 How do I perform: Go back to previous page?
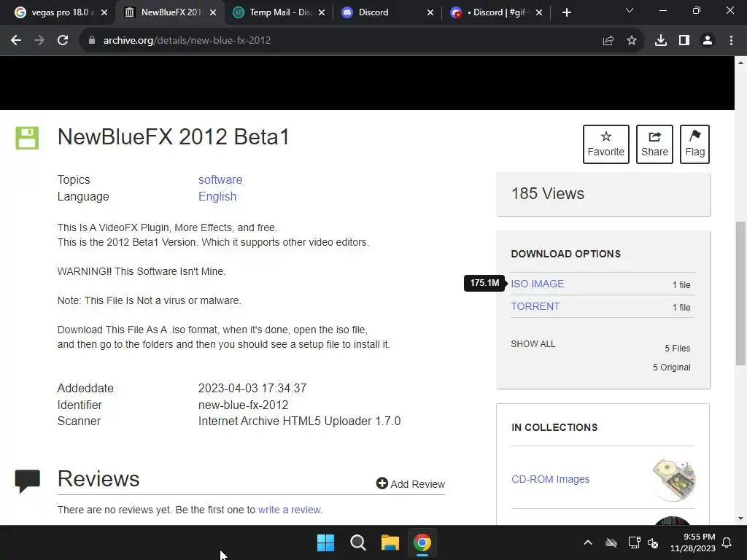(x=16, y=41)
